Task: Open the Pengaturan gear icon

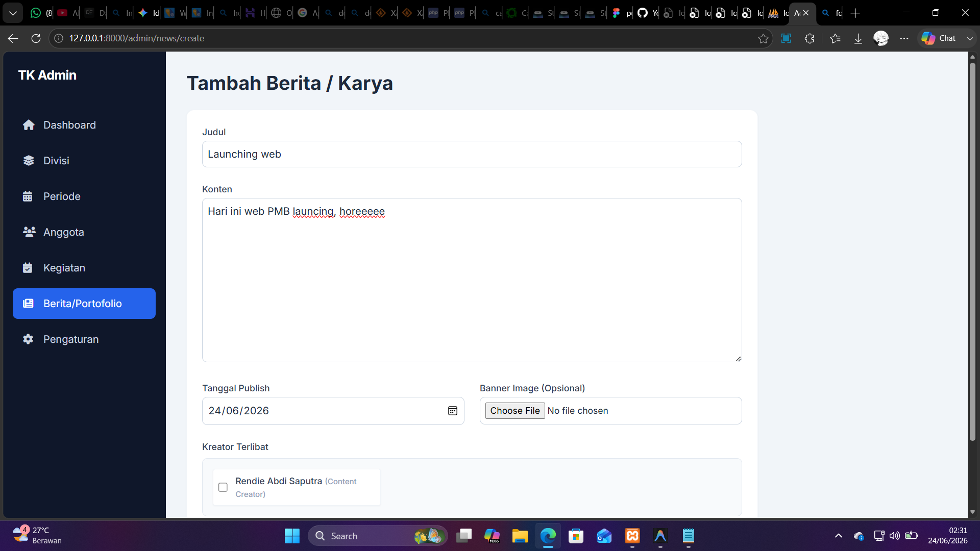Action: (x=28, y=339)
